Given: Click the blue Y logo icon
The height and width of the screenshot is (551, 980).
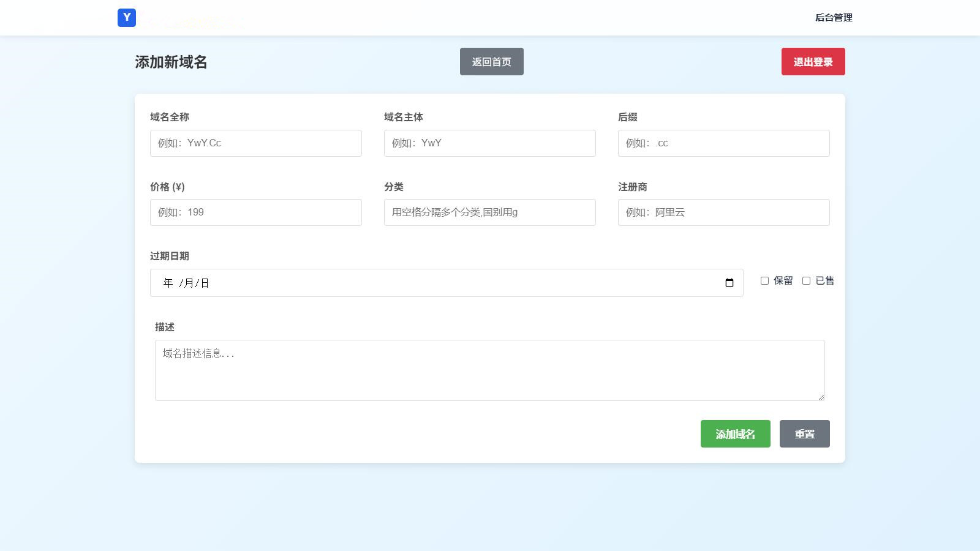Looking at the screenshot, I should pos(127,18).
